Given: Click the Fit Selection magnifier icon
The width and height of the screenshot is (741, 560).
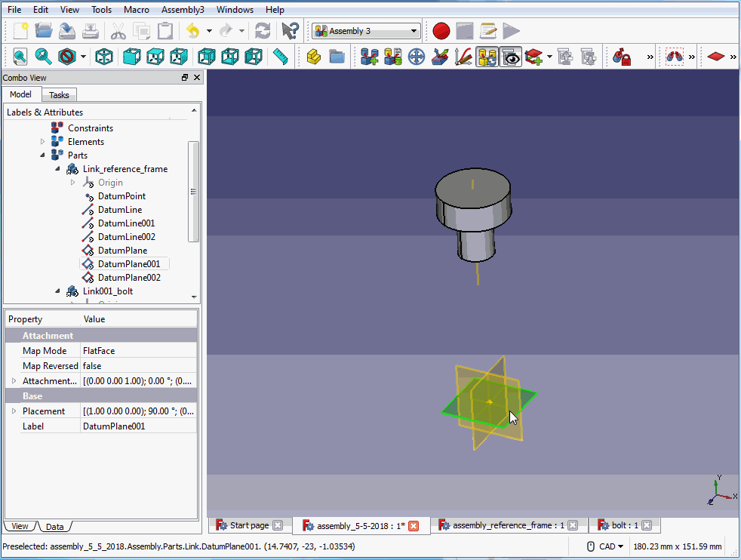Looking at the screenshot, I should [44, 57].
